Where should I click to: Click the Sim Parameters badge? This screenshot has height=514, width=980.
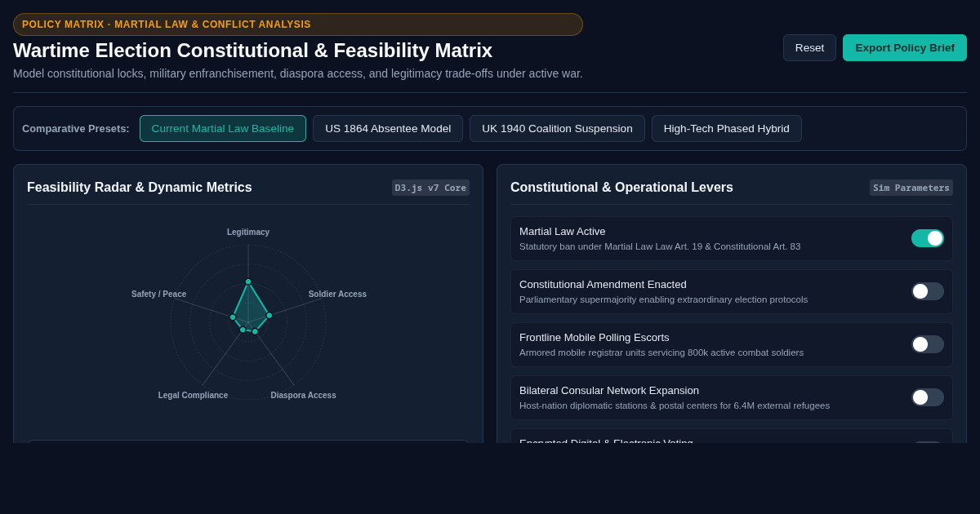click(x=911, y=188)
